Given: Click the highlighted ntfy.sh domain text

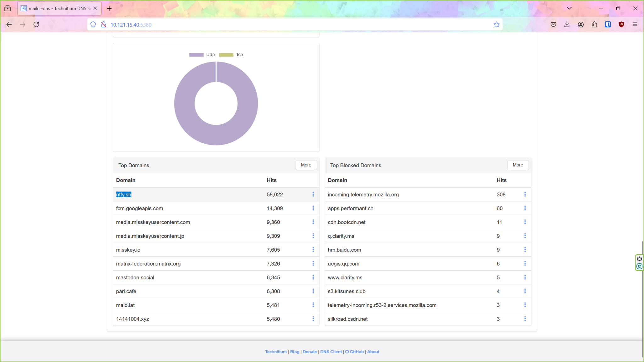Looking at the screenshot, I should coord(124,195).
